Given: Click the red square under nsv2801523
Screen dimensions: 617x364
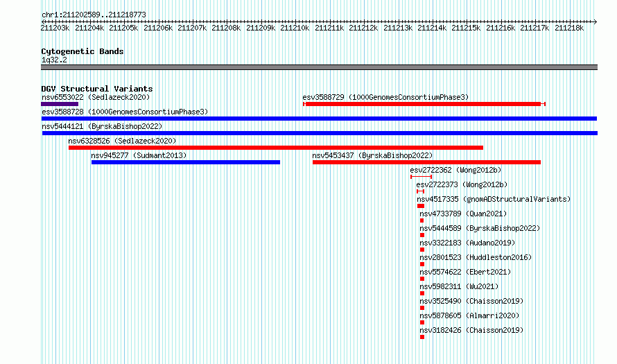Looking at the screenshot, I should (x=422, y=264).
